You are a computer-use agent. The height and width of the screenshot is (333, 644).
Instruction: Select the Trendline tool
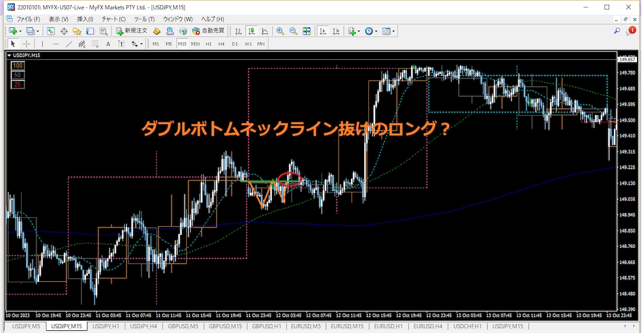pyautogui.click(x=69, y=44)
